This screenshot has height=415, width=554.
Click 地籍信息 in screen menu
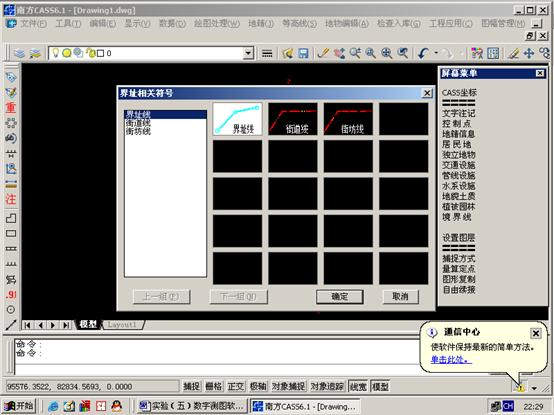[459, 134]
